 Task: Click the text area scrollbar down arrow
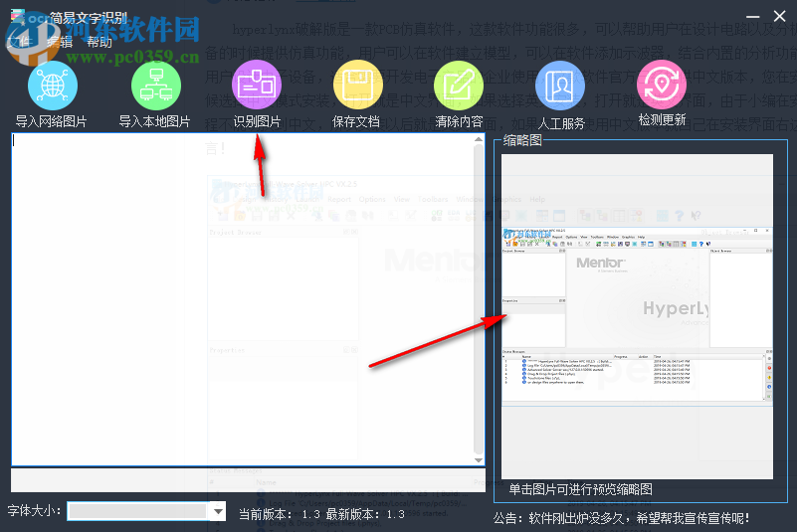tap(479, 459)
